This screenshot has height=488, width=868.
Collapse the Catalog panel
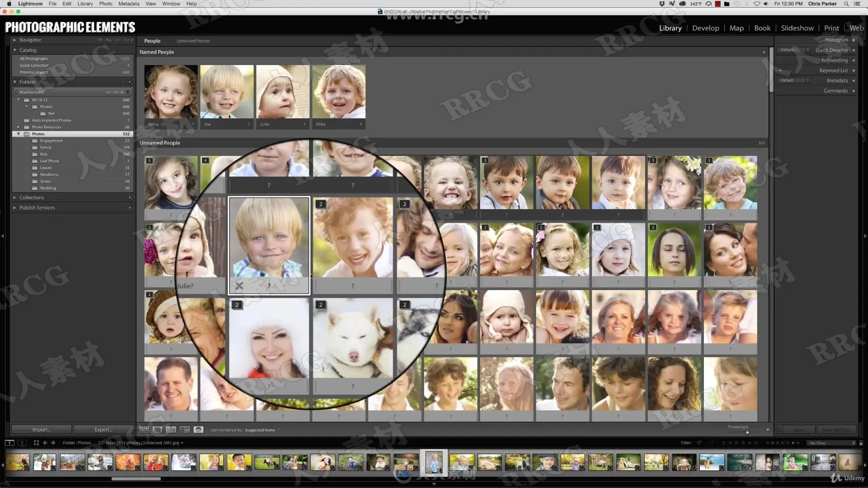click(14, 50)
